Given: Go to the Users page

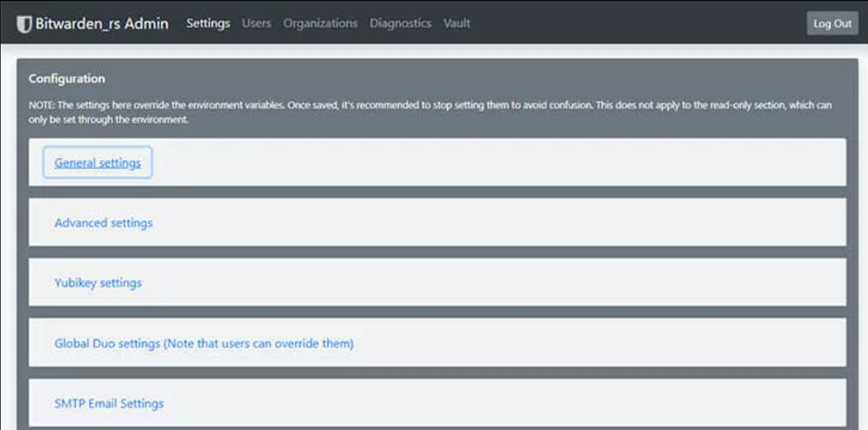Looking at the screenshot, I should (x=256, y=23).
